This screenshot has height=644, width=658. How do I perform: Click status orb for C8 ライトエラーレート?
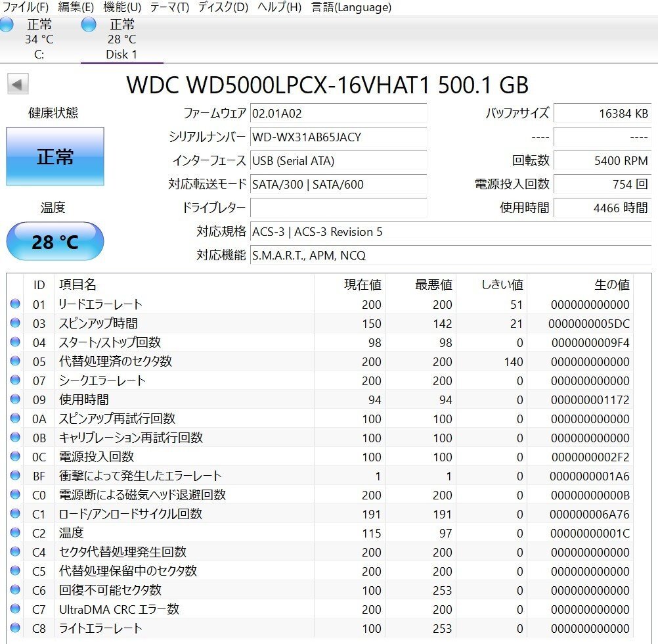click(x=15, y=628)
